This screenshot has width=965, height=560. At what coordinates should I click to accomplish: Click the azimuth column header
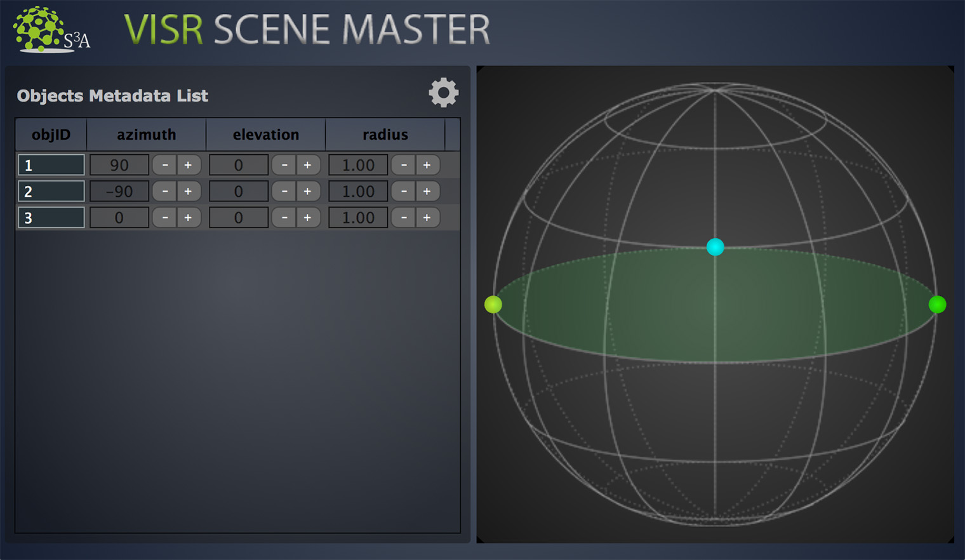coord(146,135)
